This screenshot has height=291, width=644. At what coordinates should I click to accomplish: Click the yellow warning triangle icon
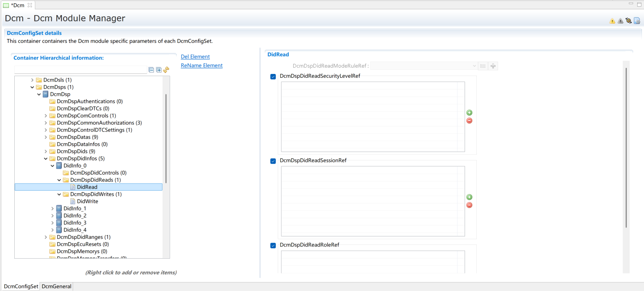(612, 21)
